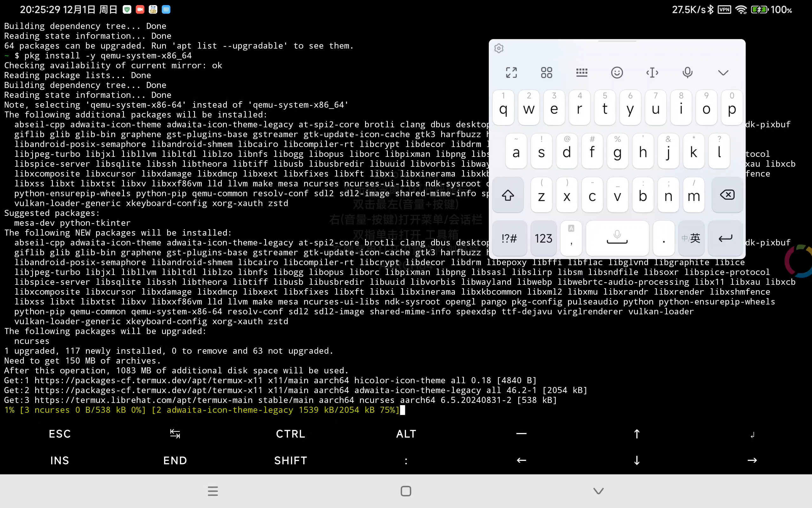812x508 pixels.
Task: Tap the letter a key
Action: click(516, 151)
